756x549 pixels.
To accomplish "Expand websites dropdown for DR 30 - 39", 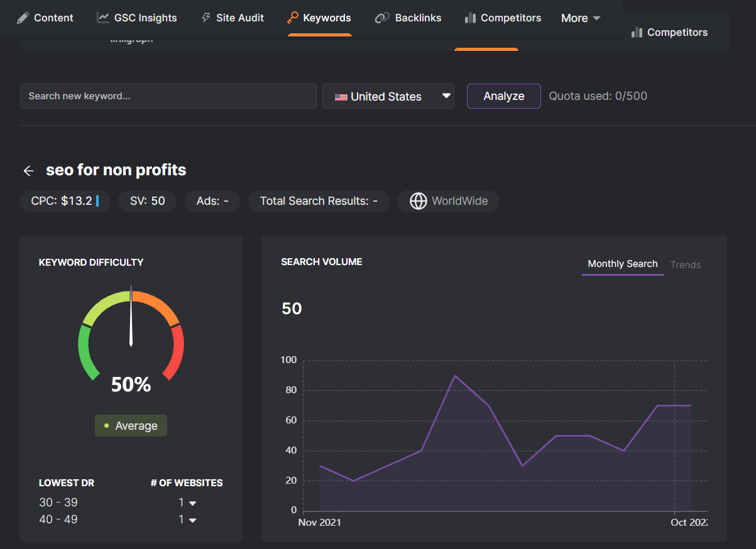I will 192,503.
